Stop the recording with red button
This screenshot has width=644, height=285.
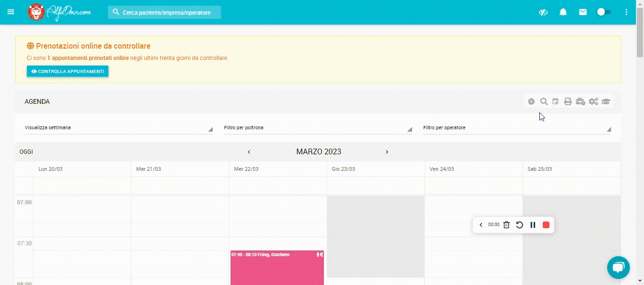coord(546,225)
